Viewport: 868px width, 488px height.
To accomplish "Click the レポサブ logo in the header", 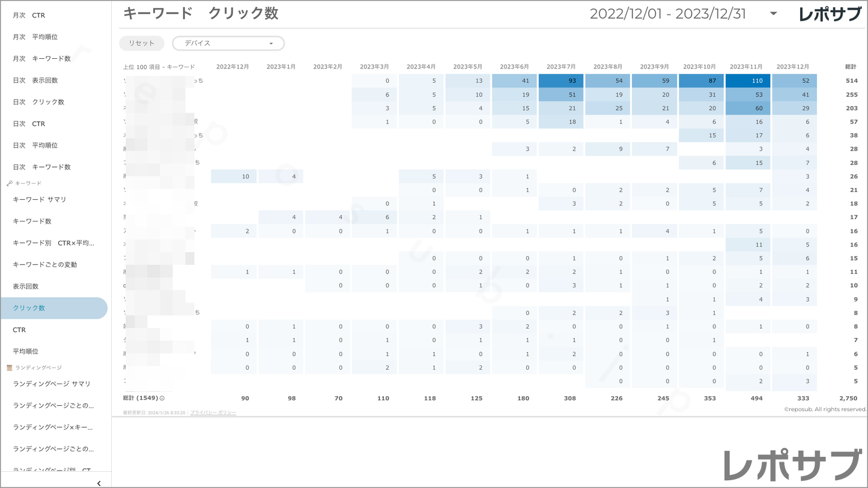I will tap(830, 14).
